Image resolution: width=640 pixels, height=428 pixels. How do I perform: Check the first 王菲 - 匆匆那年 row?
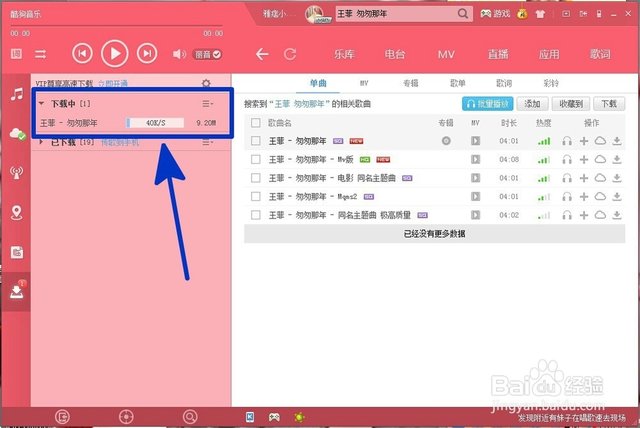point(256,141)
